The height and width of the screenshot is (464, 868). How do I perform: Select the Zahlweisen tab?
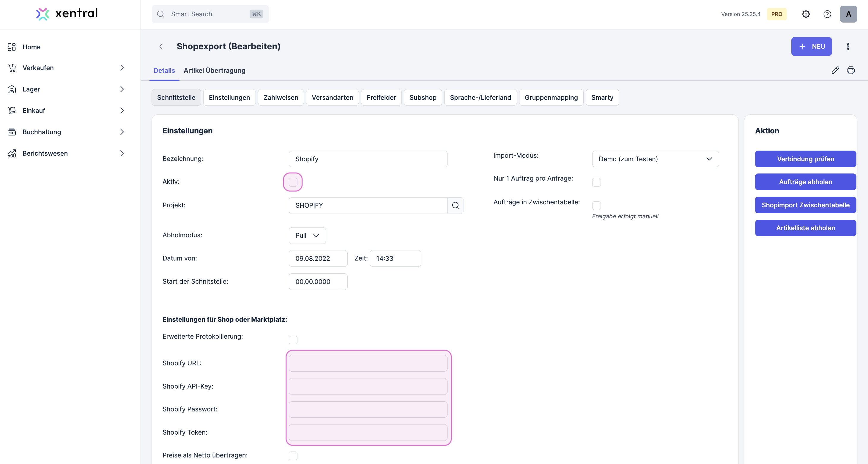point(281,97)
